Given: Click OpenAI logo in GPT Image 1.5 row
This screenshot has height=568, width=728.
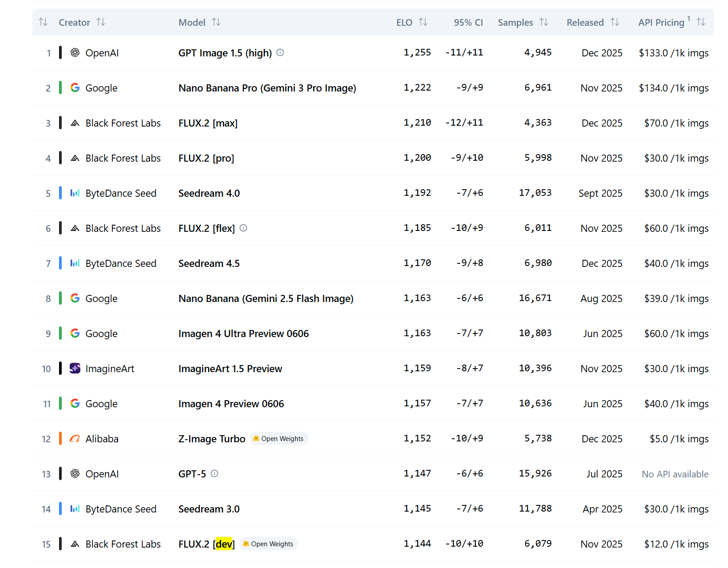Looking at the screenshot, I should coord(75,52).
